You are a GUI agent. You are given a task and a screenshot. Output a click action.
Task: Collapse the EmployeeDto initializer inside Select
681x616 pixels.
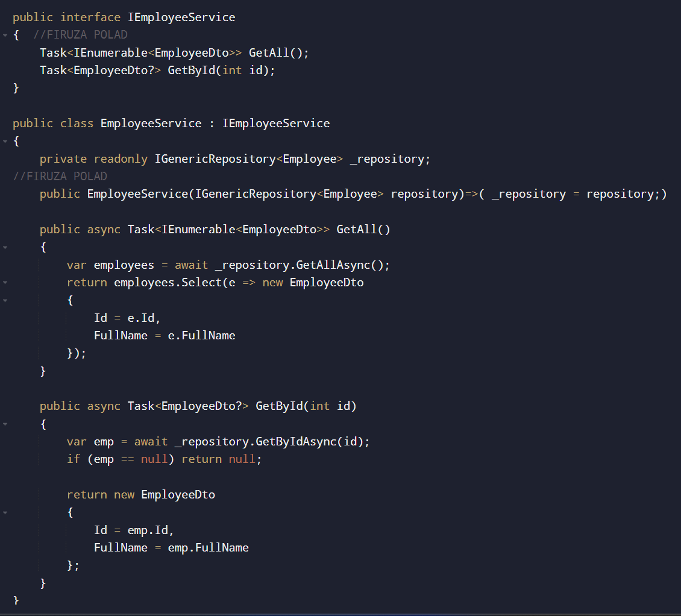tap(5, 300)
